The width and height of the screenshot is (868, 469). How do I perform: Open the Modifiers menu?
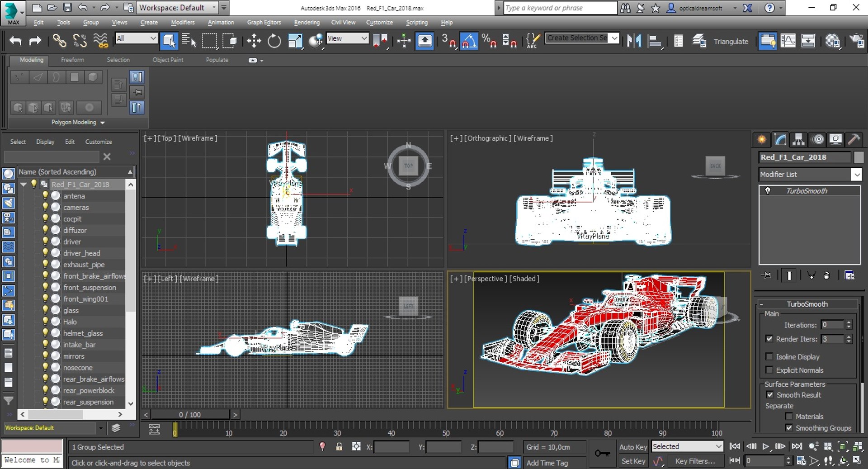pyautogui.click(x=183, y=22)
